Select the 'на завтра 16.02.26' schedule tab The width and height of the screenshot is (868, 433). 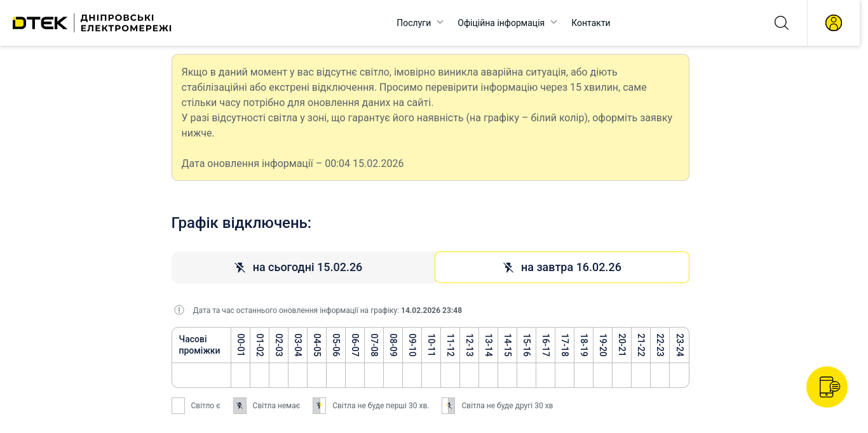[562, 267]
